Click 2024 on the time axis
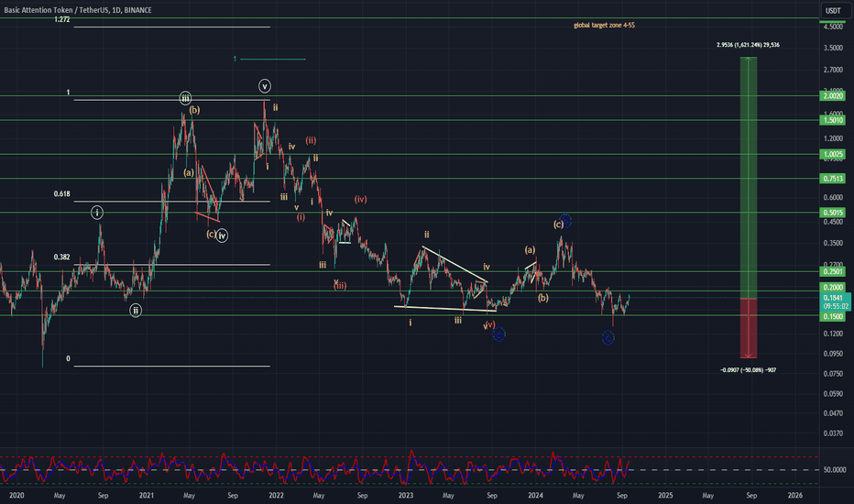Image resolution: width=854 pixels, height=504 pixels. pyautogui.click(x=535, y=495)
